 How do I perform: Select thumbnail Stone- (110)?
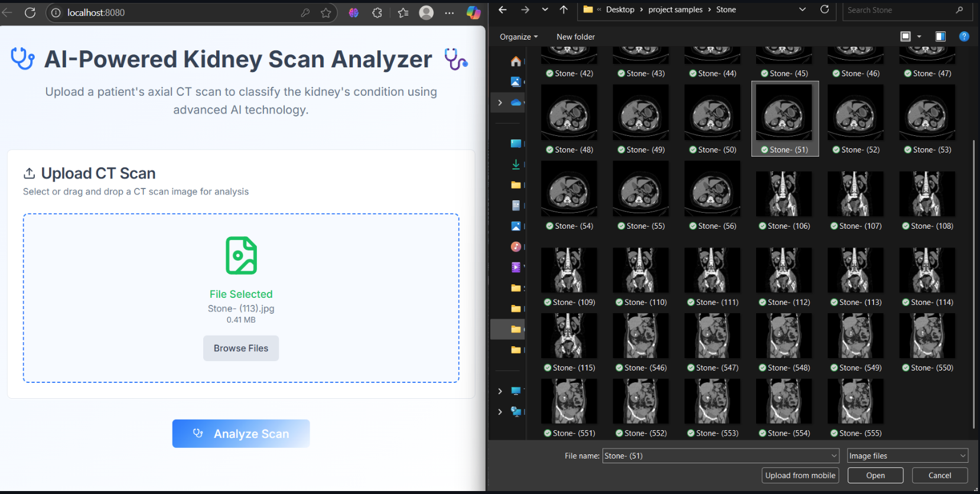641,277
